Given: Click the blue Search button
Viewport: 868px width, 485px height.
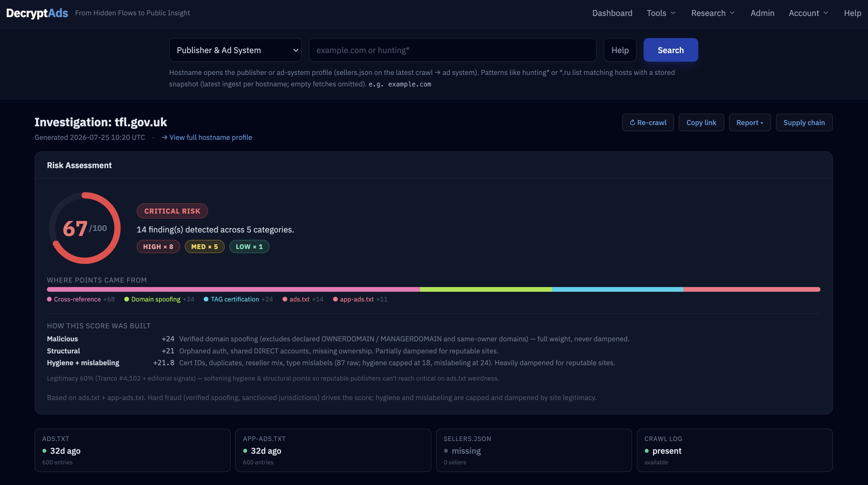Looking at the screenshot, I should 670,50.
